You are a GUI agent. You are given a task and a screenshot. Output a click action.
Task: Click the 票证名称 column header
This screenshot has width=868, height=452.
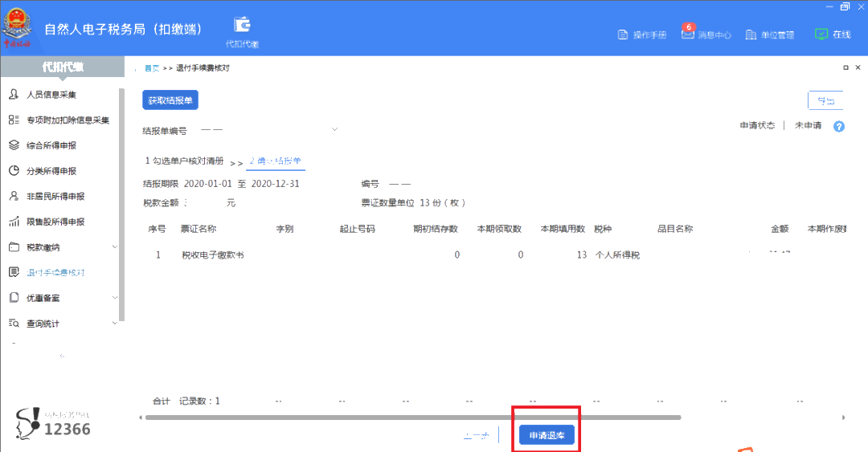[199, 229]
